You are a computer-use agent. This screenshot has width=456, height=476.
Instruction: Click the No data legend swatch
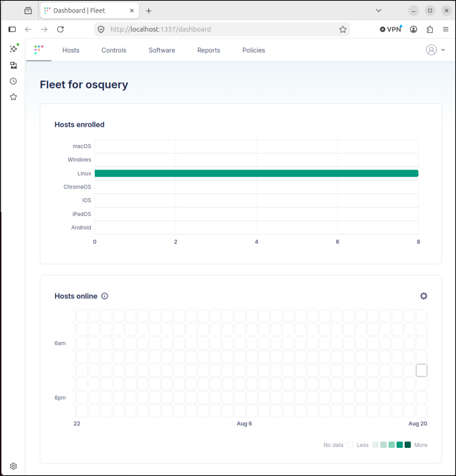tap(350, 445)
